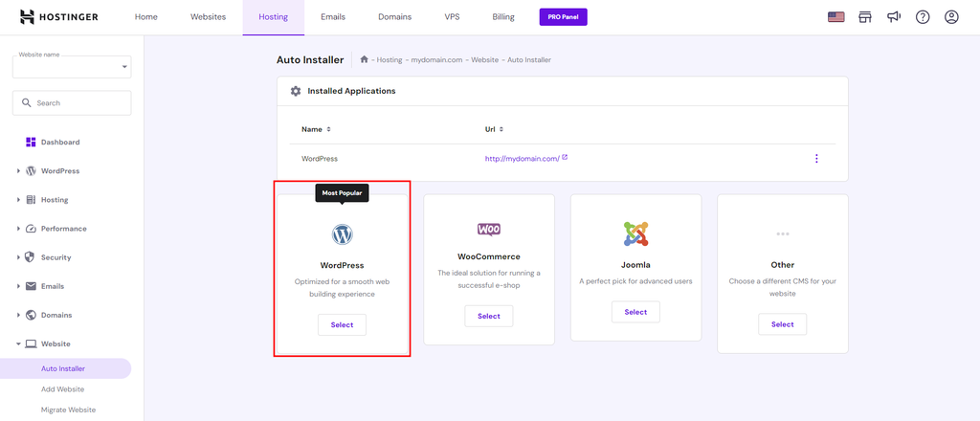Click the sidebar Search field
980x421 pixels.
(72, 103)
